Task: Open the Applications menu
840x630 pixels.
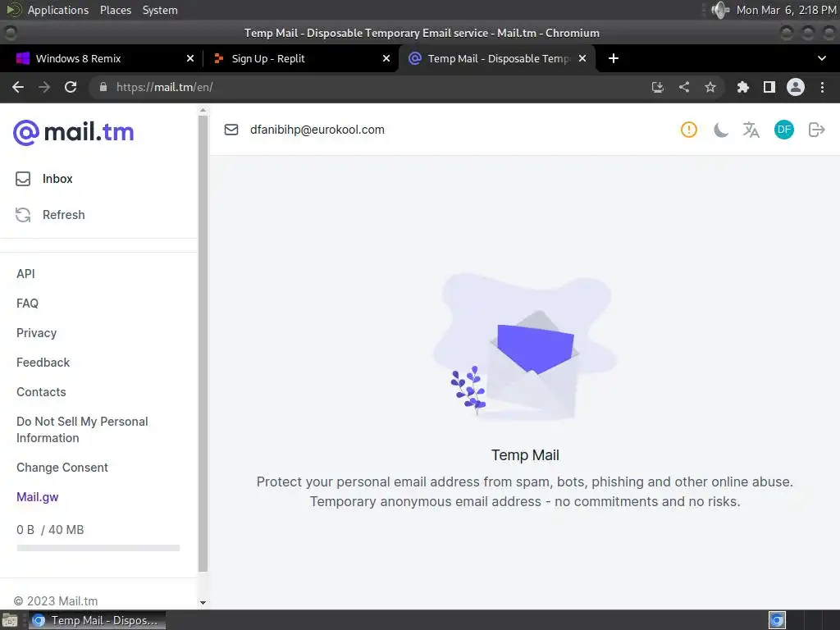Action: tap(58, 10)
